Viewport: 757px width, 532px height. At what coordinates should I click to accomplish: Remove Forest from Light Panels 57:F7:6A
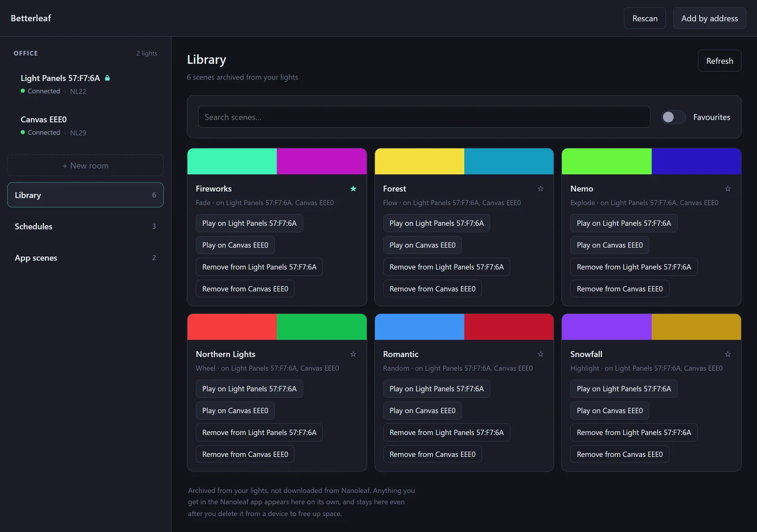(447, 267)
